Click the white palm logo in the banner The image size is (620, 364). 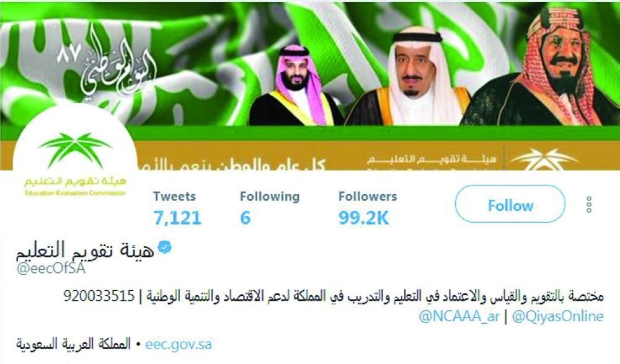[x=544, y=159]
